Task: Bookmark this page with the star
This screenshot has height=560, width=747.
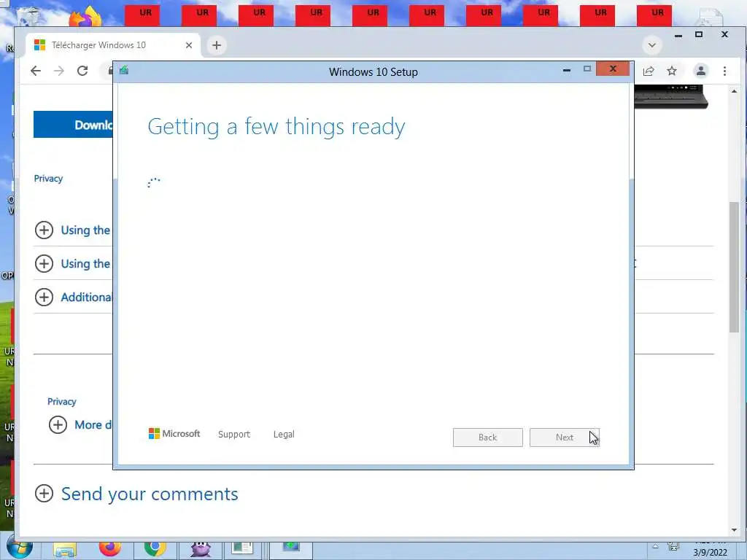Action: tap(672, 71)
